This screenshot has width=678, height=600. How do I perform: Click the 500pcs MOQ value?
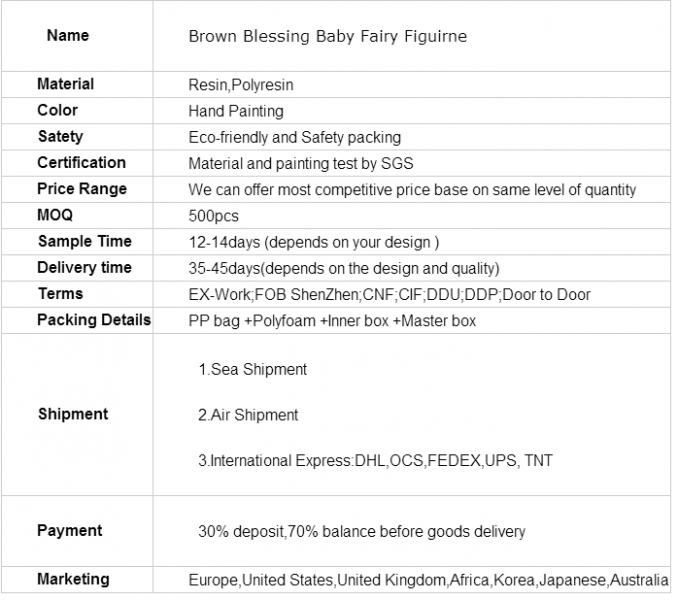pos(214,216)
